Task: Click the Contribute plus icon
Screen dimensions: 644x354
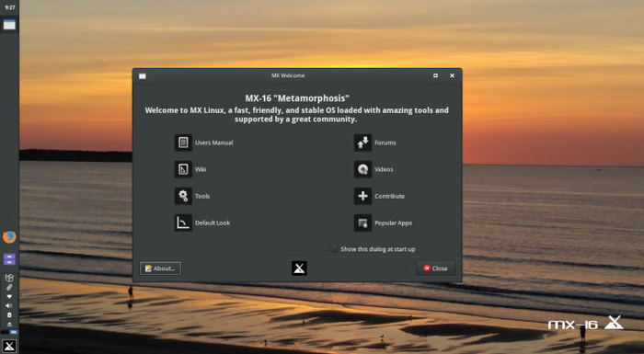Action: pyautogui.click(x=362, y=196)
